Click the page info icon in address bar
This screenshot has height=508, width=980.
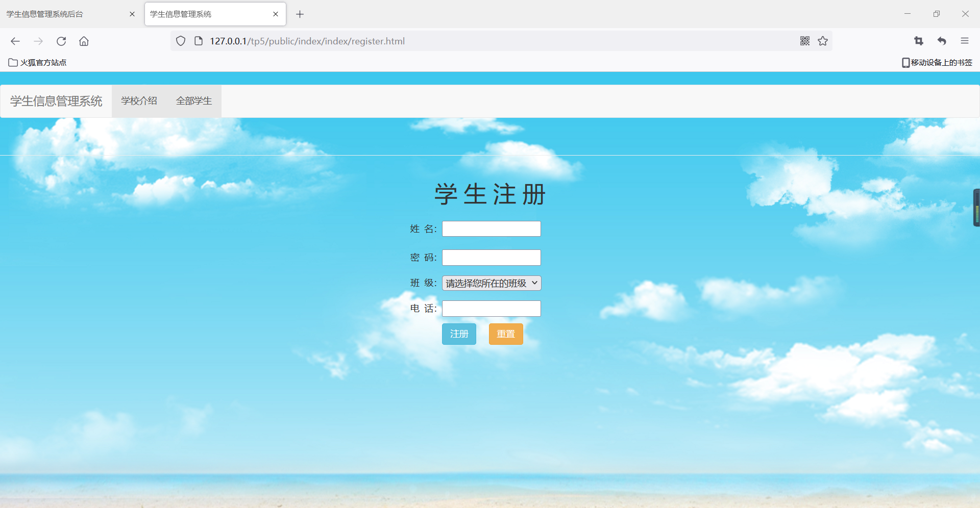click(198, 41)
